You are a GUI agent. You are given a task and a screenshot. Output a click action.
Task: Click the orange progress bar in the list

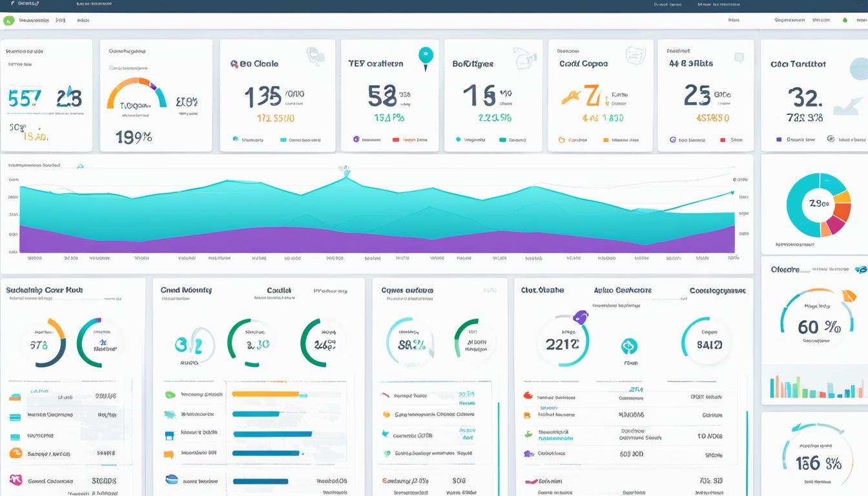(265, 394)
